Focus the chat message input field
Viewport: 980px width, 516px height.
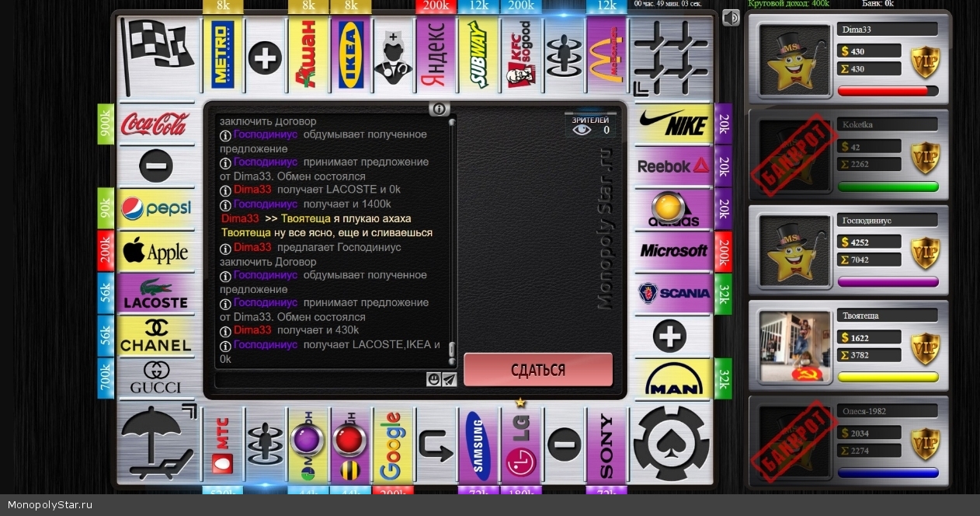click(x=320, y=379)
